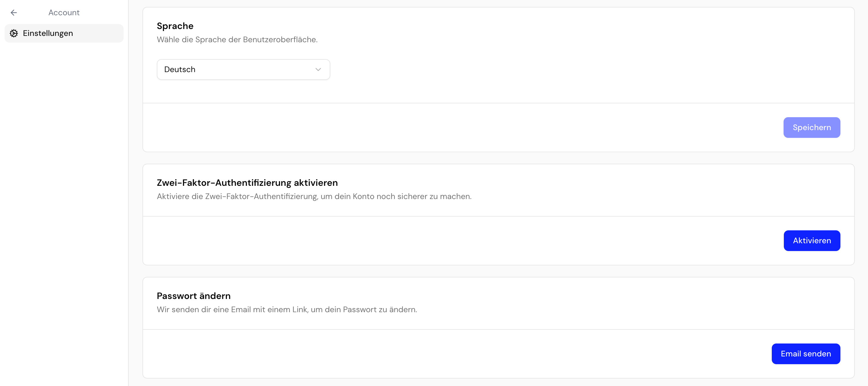Click the Passwort ändern heading
Screen dimensions: 868x386
[194, 296]
